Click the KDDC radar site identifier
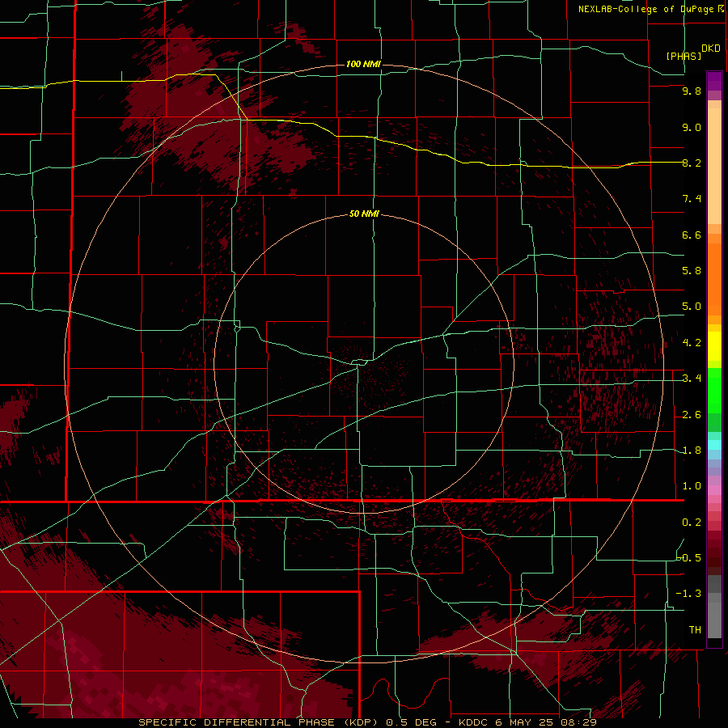 click(x=474, y=722)
